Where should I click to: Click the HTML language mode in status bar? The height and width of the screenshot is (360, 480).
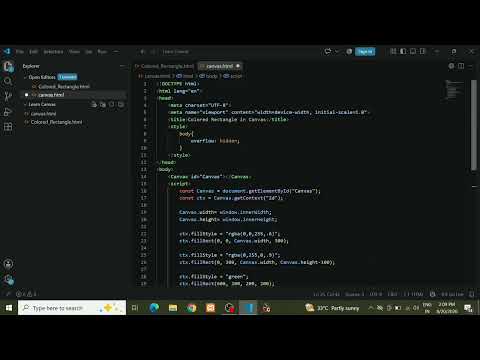tap(413, 294)
